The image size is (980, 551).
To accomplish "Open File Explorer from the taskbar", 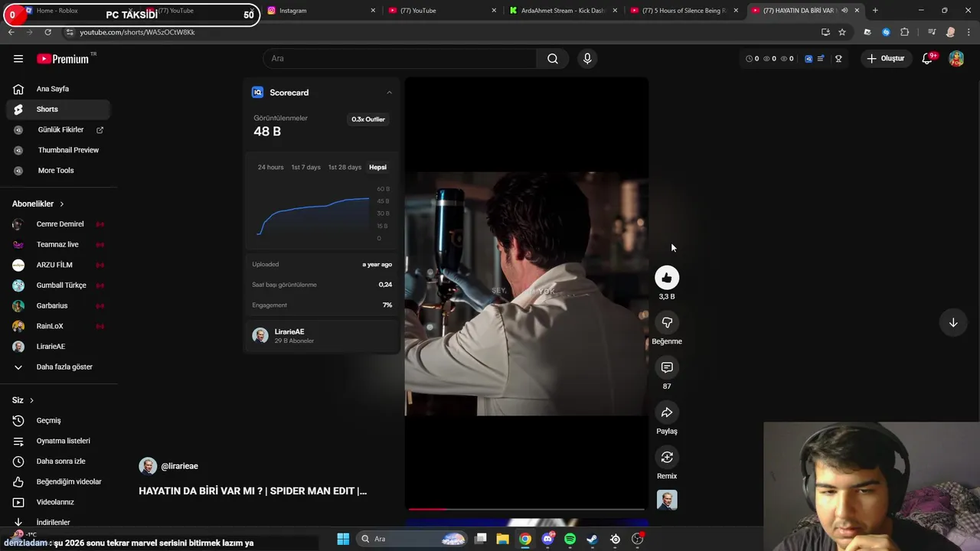I will pos(502,539).
